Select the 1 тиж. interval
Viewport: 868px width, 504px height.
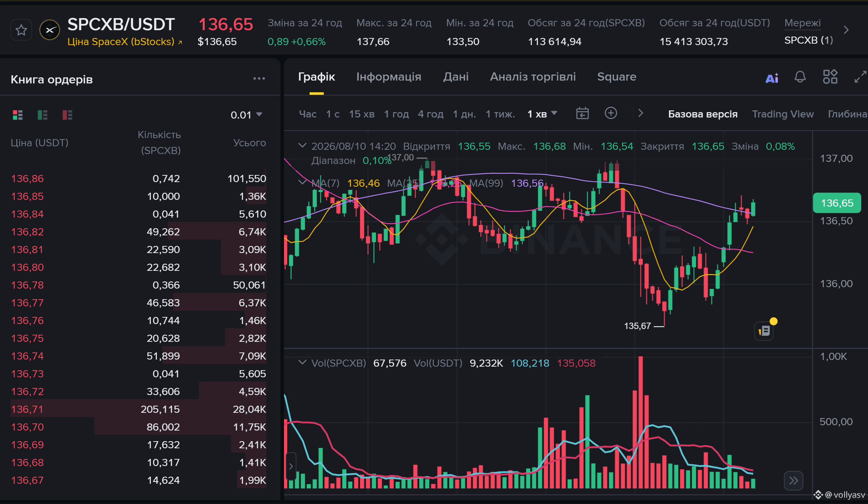coord(500,114)
